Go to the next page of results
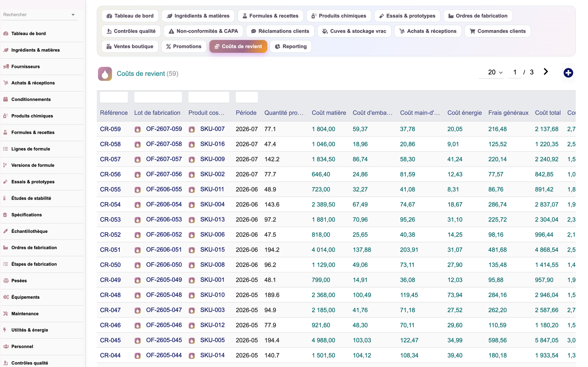Screen dimensions: 588x367 (x=546, y=72)
